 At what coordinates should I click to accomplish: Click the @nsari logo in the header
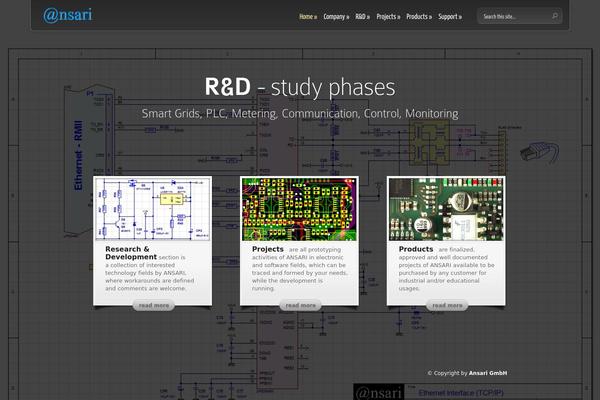click(x=67, y=15)
